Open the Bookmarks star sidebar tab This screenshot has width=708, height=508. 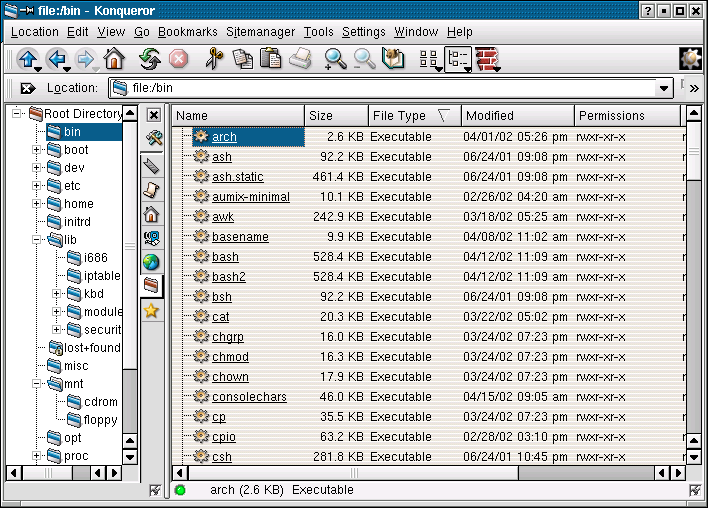(152, 312)
